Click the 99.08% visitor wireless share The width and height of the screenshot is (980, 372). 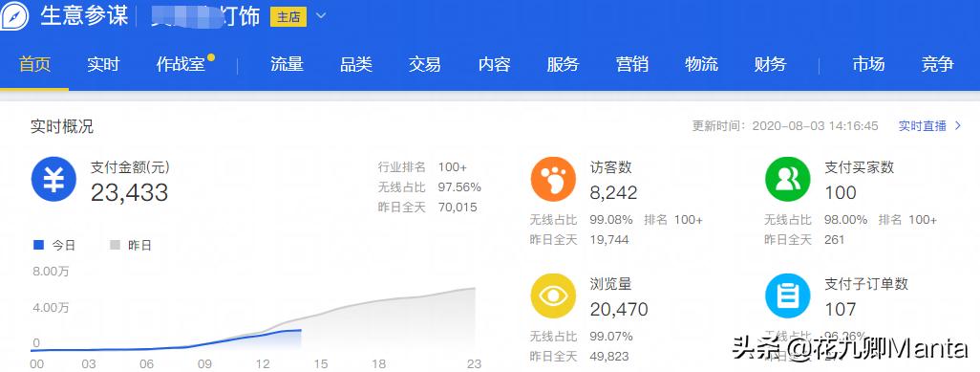click(x=611, y=220)
